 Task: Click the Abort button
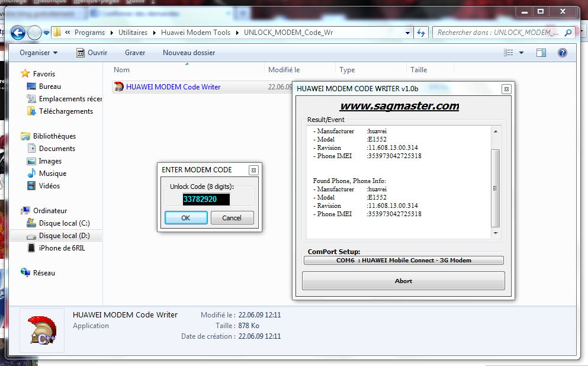[x=403, y=281]
